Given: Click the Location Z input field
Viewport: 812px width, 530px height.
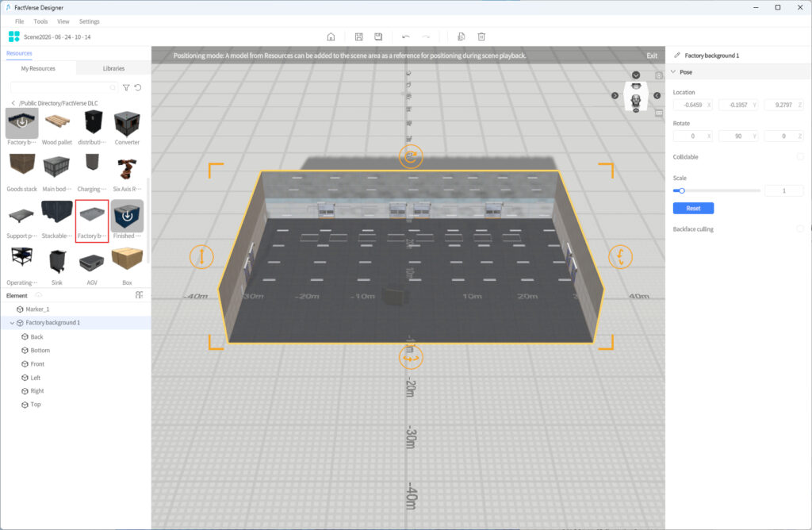Looking at the screenshot, I should (783, 105).
